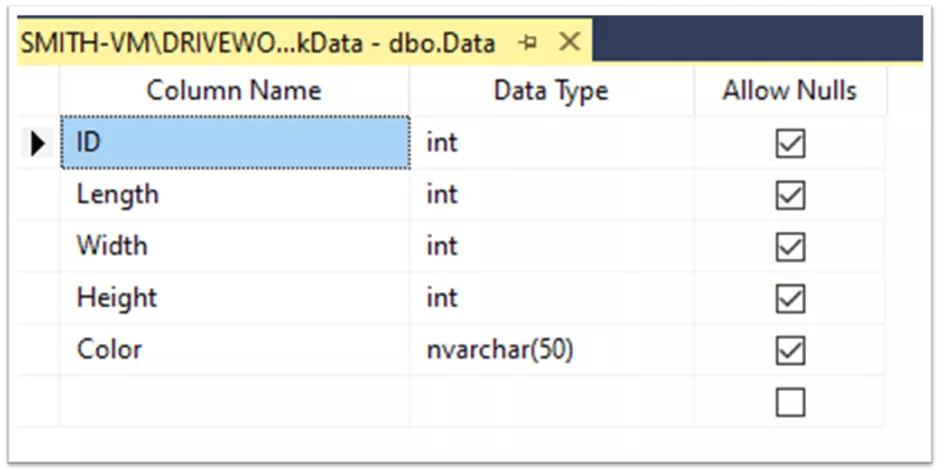Screen dimensions: 940x473
Task: Select the Color column name cell
Action: pos(234,350)
